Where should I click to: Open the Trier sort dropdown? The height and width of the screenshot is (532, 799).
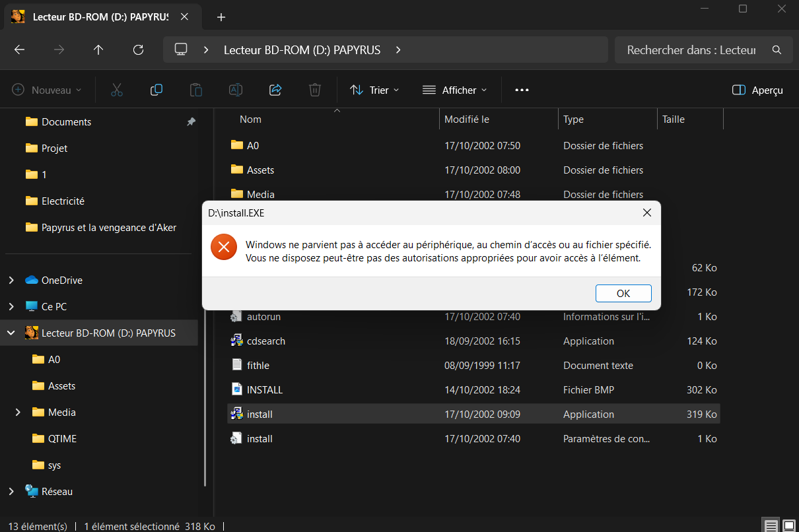[x=374, y=90]
